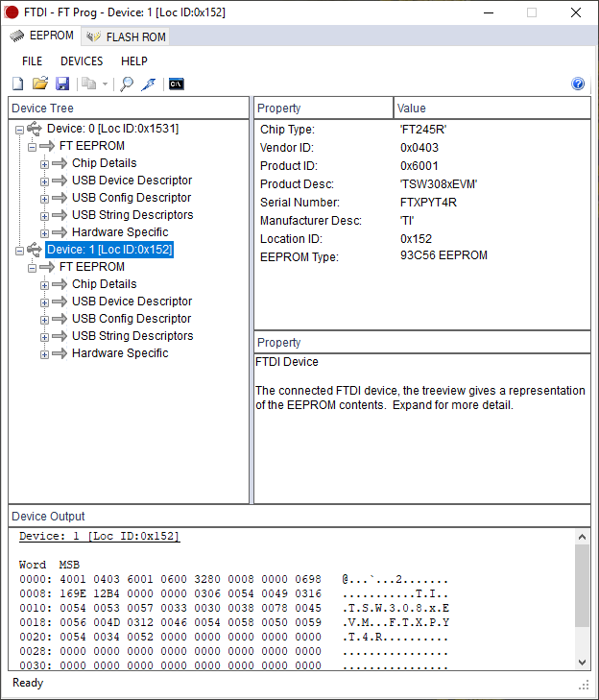Expand USB String Descriptors under Device 0

tap(44, 216)
